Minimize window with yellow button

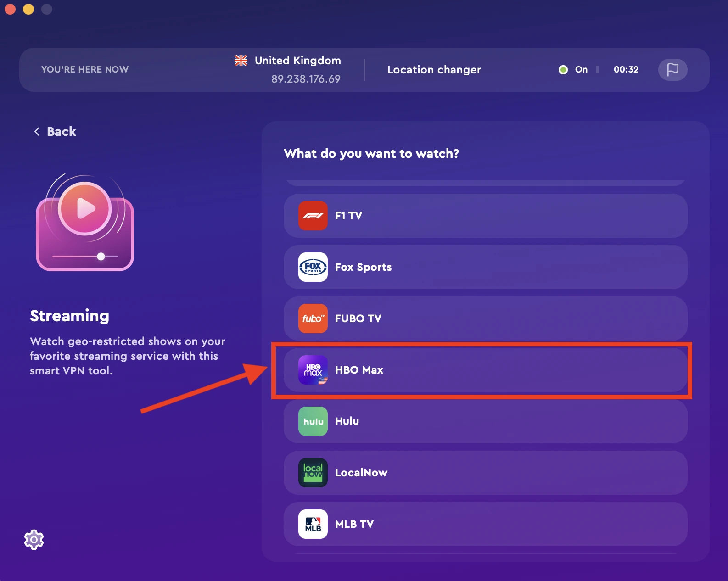click(28, 9)
